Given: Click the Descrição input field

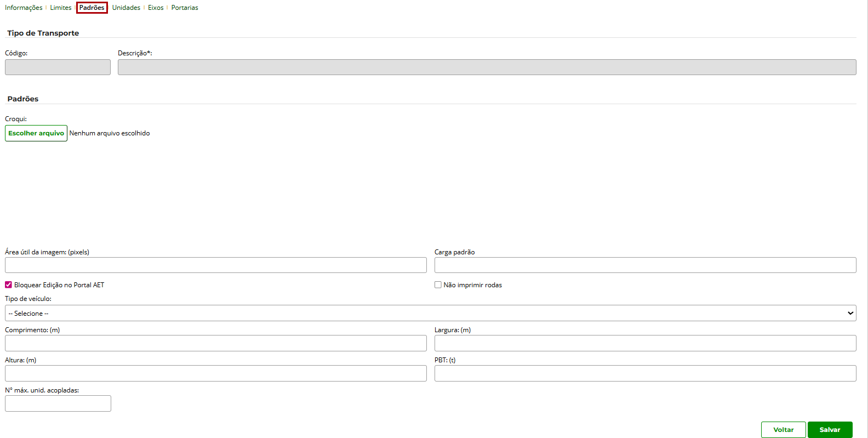Looking at the screenshot, I should tap(487, 67).
